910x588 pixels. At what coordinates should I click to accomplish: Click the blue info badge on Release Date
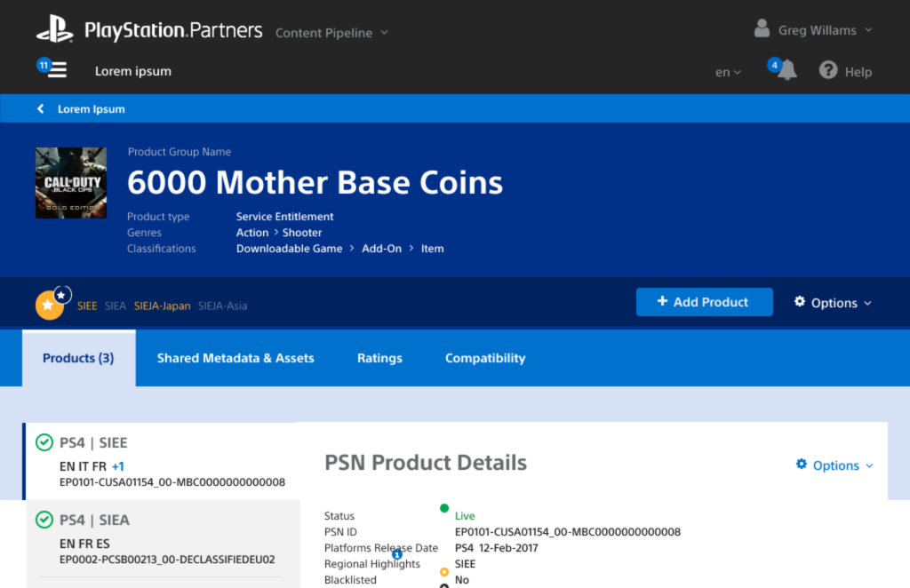397,553
